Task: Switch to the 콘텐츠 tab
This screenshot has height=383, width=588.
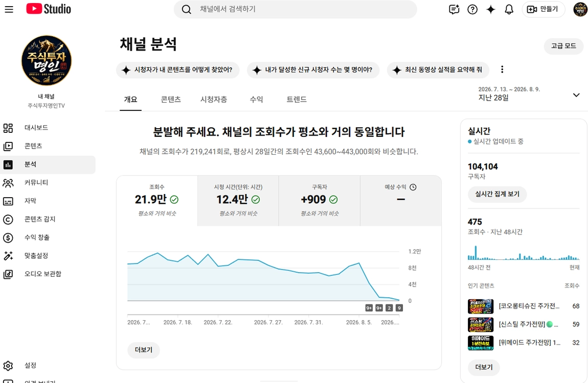Action: coord(171,99)
